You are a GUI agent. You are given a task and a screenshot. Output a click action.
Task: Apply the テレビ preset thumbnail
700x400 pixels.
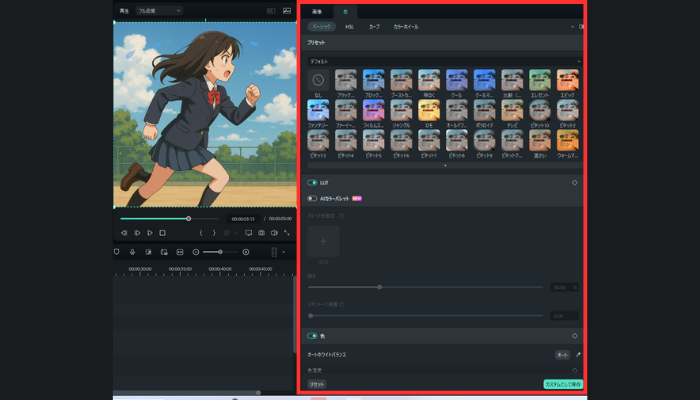[x=512, y=110]
